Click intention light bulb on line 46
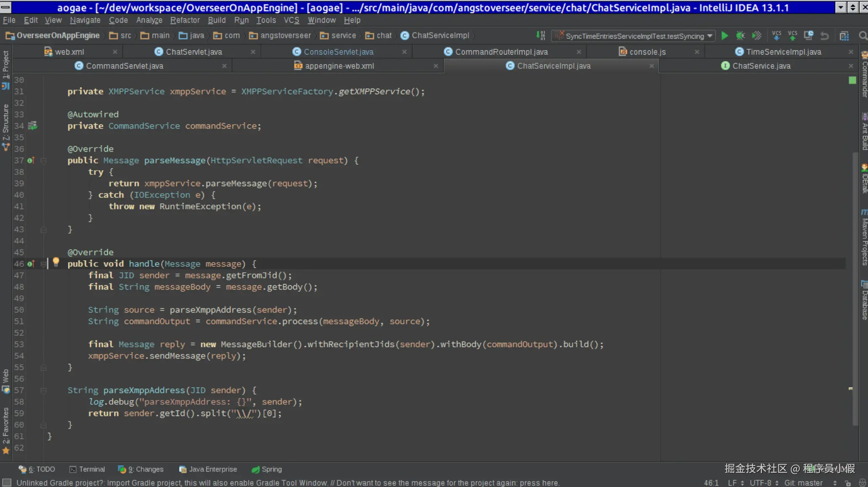Screen dimensions: 868x487 (x=56, y=263)
